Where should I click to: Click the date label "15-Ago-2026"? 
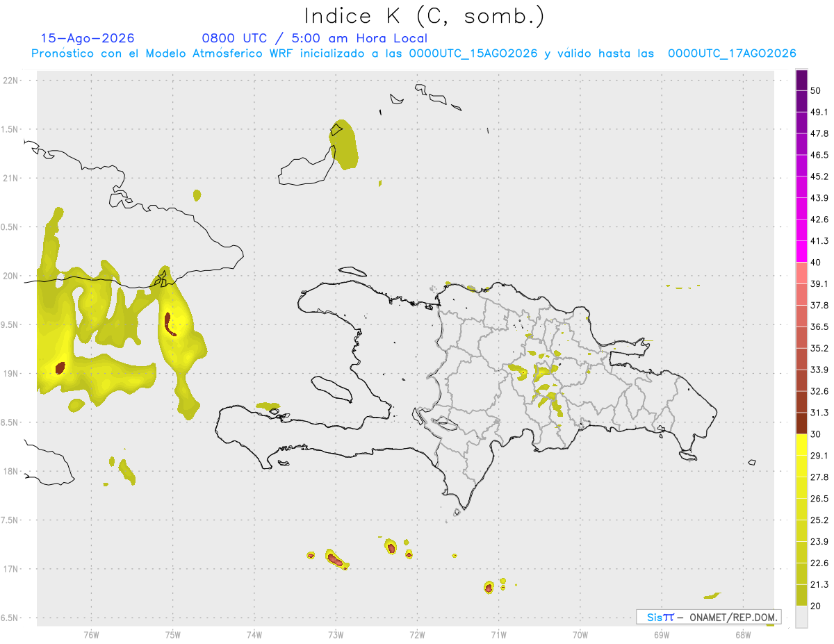[88, 38]
